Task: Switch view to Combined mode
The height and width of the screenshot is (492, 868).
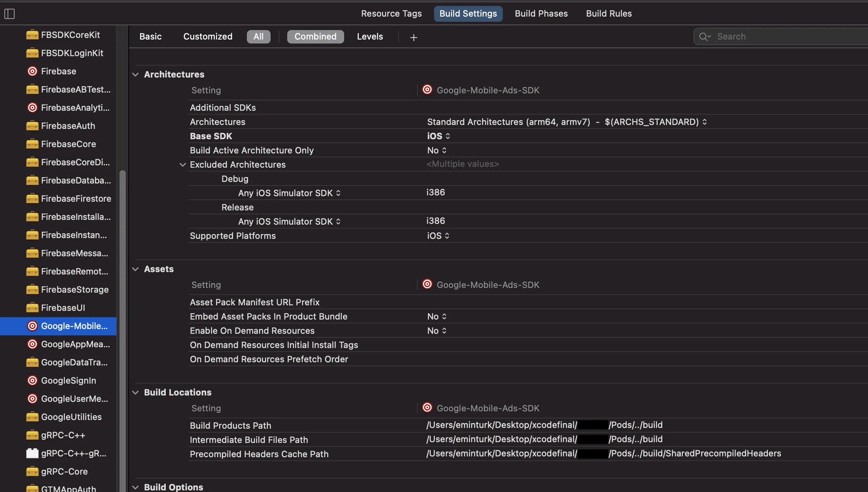Action: coord(315,37)
